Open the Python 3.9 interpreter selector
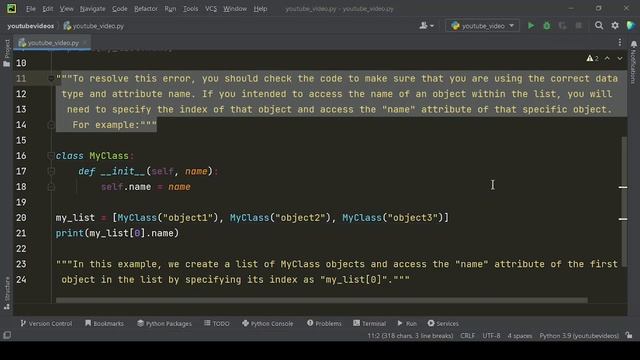The height and width of the screenshot is (360, 640). [x=579, y=336]
